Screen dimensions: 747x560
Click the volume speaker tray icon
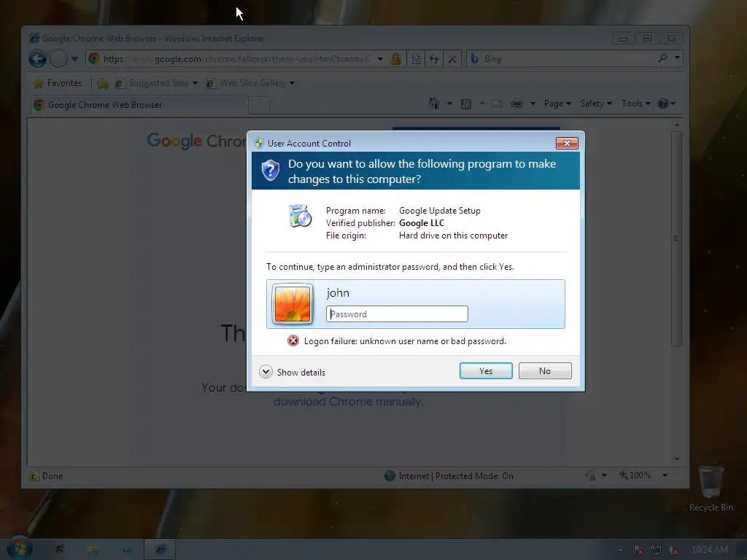(673, 550)
